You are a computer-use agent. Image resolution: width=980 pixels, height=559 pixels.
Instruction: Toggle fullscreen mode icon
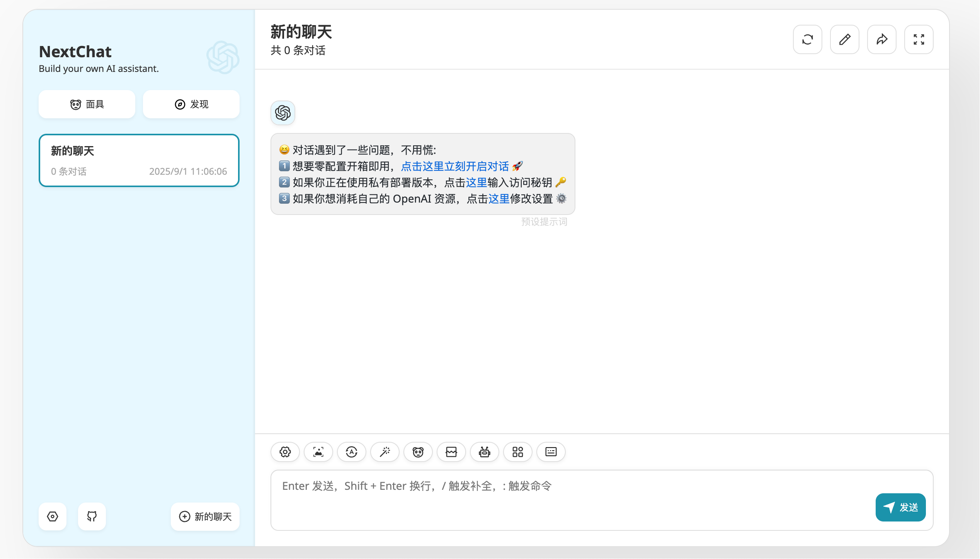click(919, 39)
